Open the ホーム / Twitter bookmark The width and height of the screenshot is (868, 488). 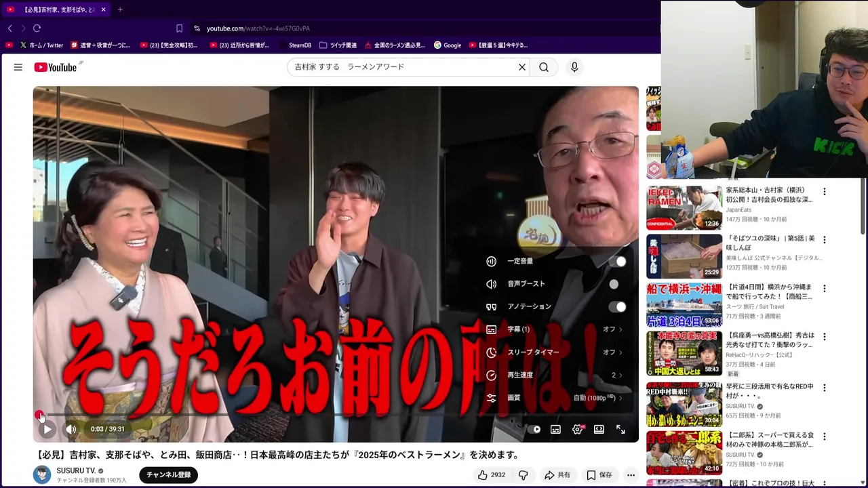(41, 45)
